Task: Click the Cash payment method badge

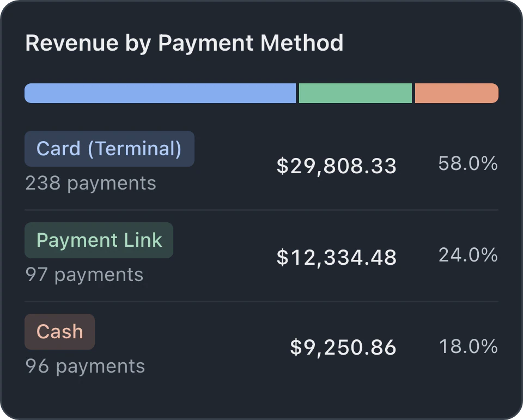Action: (x=60, y=332)
